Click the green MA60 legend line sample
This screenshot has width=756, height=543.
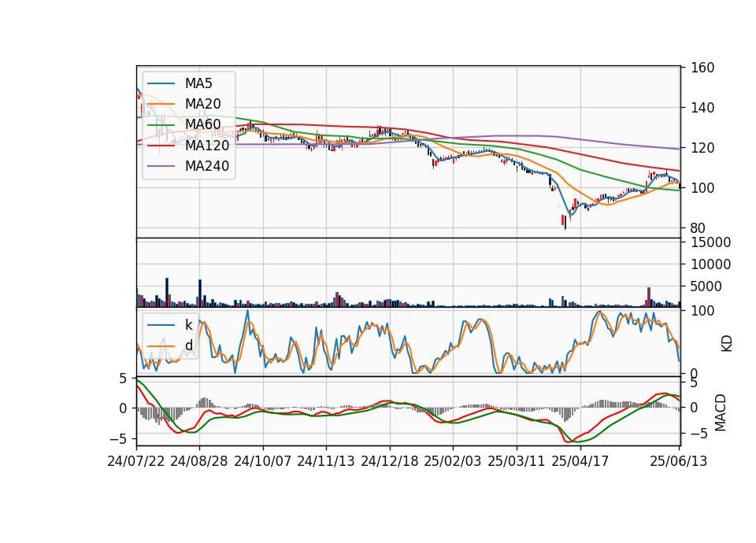click(x=161, y=125)
